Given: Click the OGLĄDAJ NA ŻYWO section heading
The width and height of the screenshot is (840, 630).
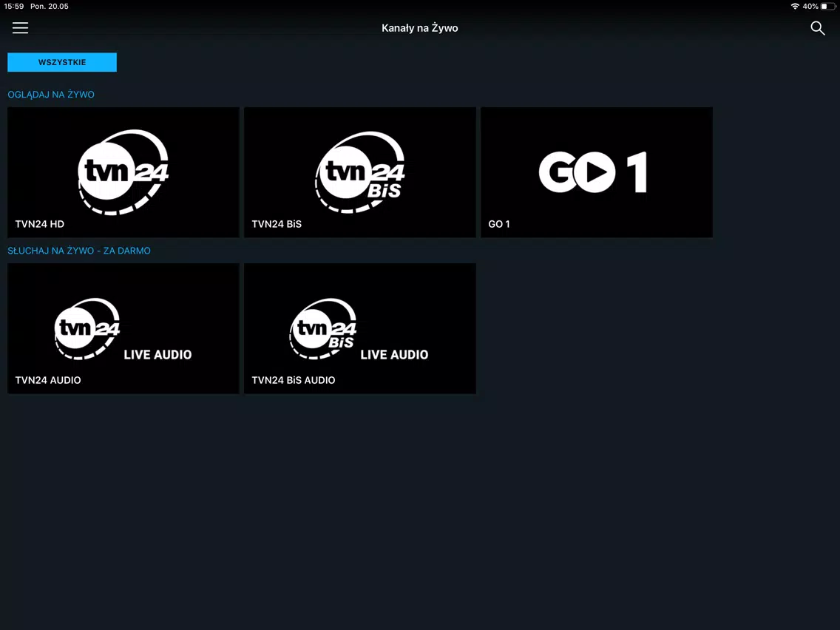Looking at the screenshot, I should pos(51,95).
